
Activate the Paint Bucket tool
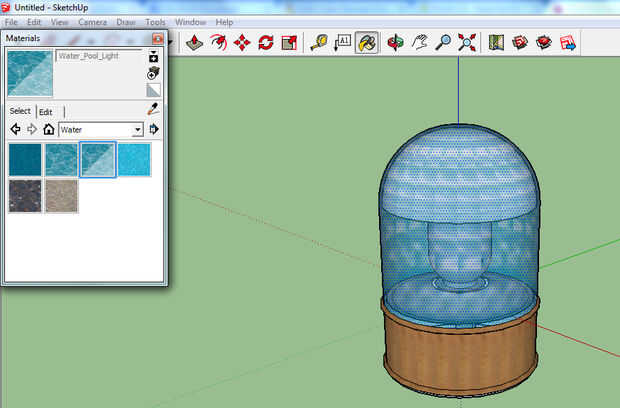click(367, 42)
